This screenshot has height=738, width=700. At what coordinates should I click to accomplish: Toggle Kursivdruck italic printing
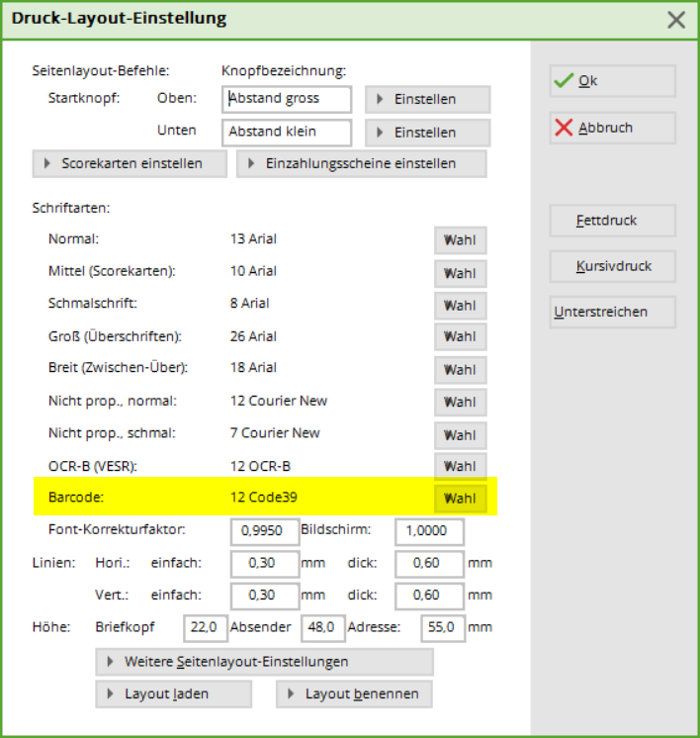[x=612, y=266]
